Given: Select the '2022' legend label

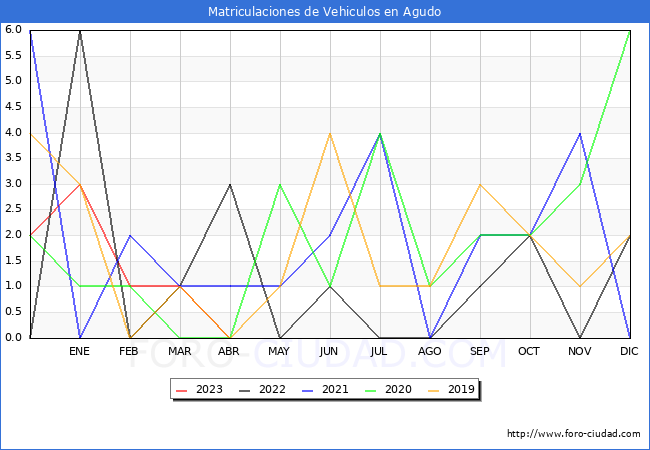Looking at the screenshot, I should click(272, 390).
